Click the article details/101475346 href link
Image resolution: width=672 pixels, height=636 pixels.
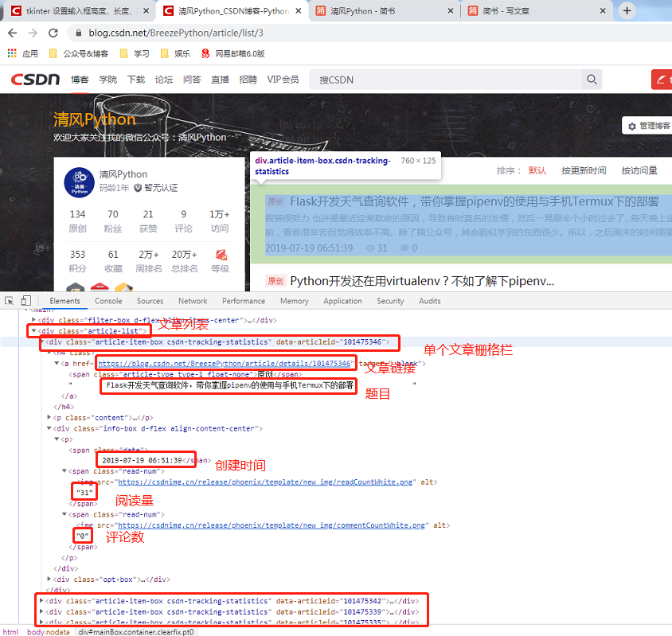pos(225,364)
